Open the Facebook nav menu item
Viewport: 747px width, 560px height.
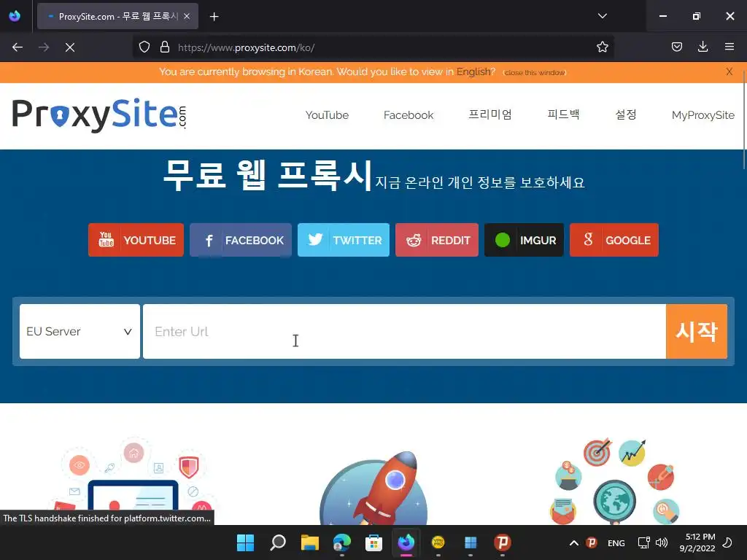pyautogui.click(x=409, y=115)
